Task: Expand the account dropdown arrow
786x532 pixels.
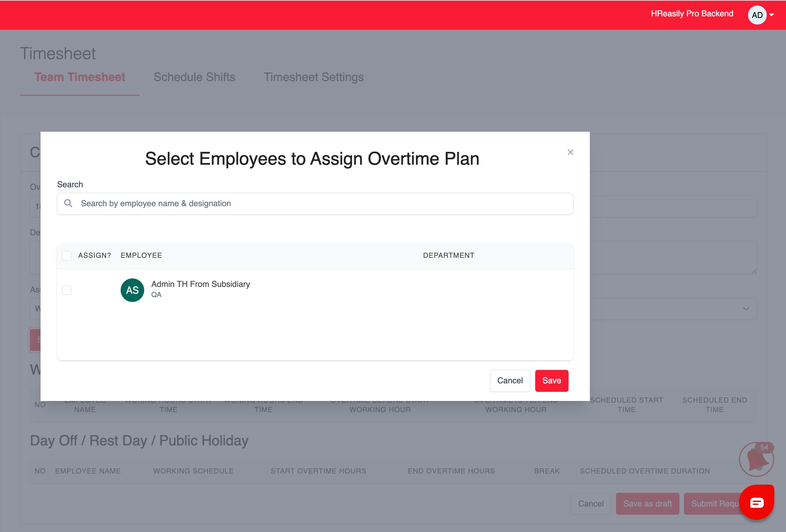Action: point(772,15)
